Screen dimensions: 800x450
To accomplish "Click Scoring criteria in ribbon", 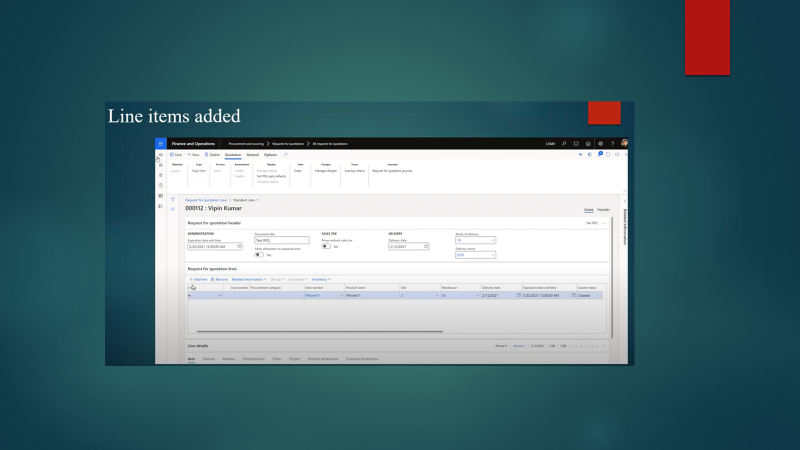I will (x=355, y=171).
